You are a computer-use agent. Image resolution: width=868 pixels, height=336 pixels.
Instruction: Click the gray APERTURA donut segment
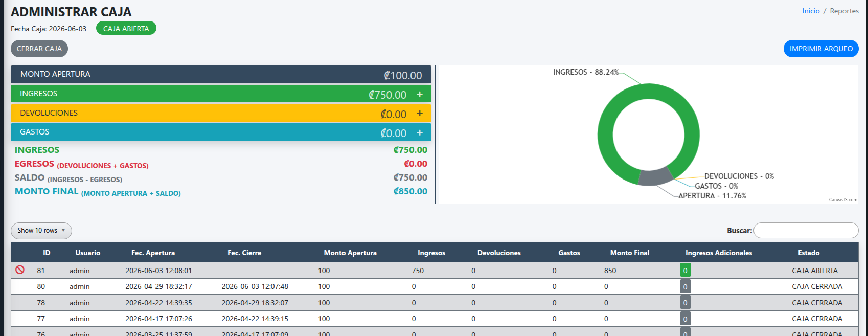pos(656,177)
